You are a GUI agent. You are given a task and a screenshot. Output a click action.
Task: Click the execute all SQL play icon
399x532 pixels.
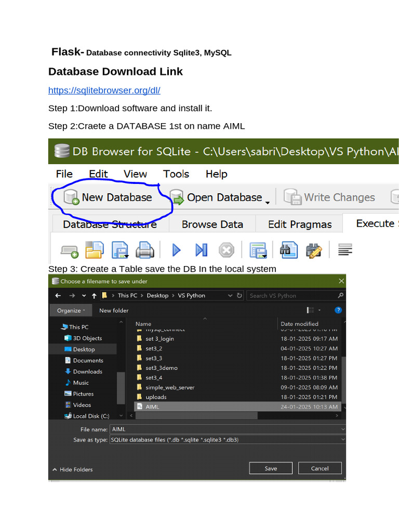tap(176, 250)
